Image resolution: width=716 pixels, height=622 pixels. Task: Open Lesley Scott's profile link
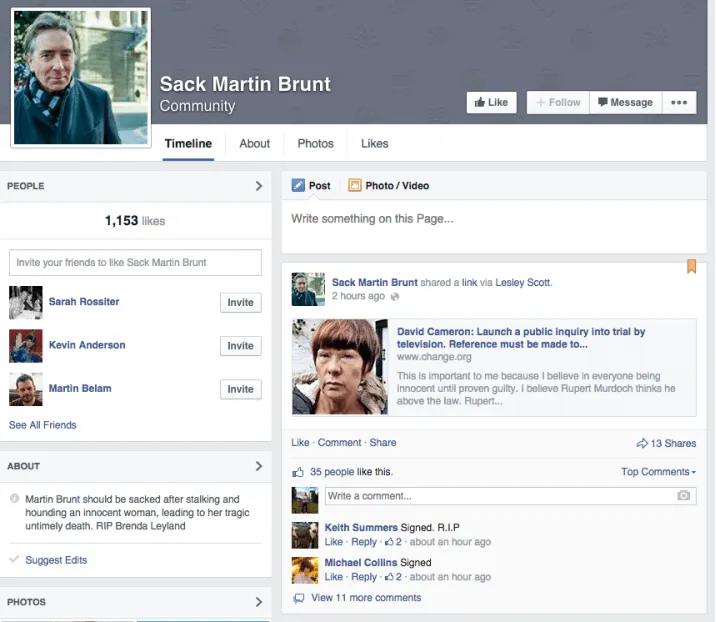523,282
